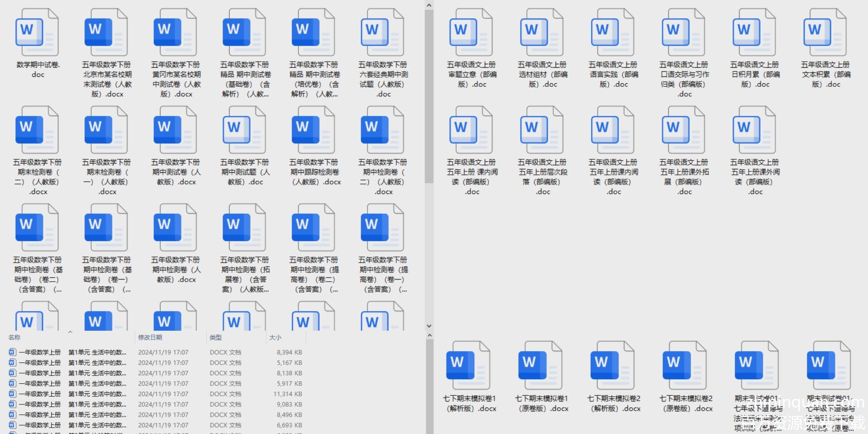
Task: Open 日积月累（部编版）.doc file icon
Action: tap(754, 33)
